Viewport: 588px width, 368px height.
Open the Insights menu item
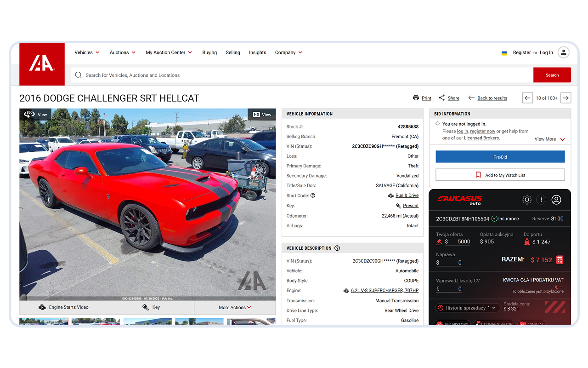point(258,52)
